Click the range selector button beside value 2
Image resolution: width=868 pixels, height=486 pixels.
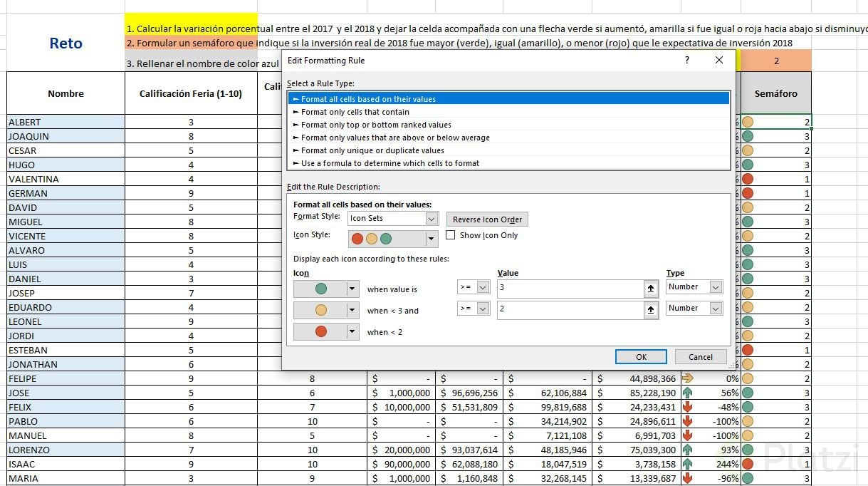[651, 309]
